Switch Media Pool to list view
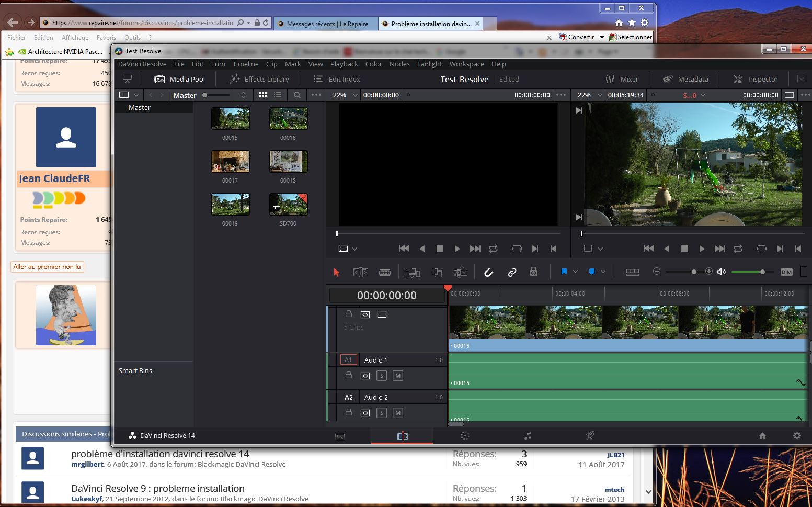The width and height of the screenshot is (812, 507). (278, 95)
